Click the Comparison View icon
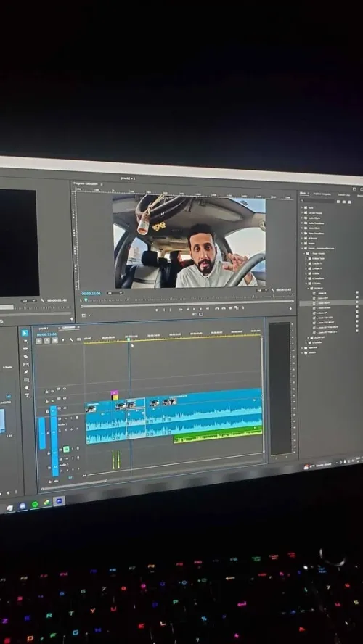 [237, 308]
